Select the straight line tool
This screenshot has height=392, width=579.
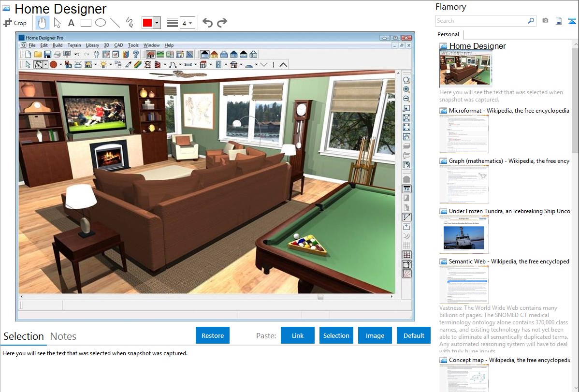[115, 23]
